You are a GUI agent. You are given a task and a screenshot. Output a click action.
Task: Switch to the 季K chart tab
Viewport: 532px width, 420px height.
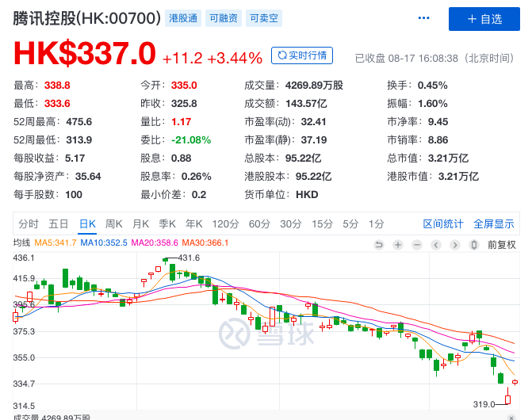(x=167, y=224)
